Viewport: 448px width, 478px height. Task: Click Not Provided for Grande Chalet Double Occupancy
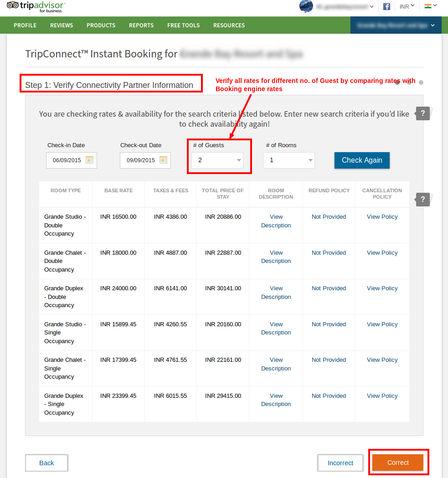[329, 253]
